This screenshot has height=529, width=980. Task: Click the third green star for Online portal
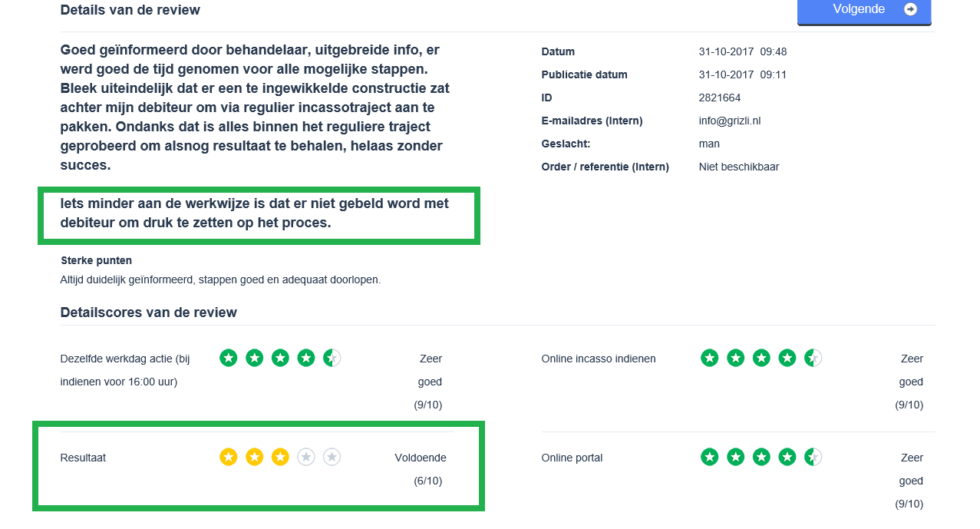[x=761, y=458]
